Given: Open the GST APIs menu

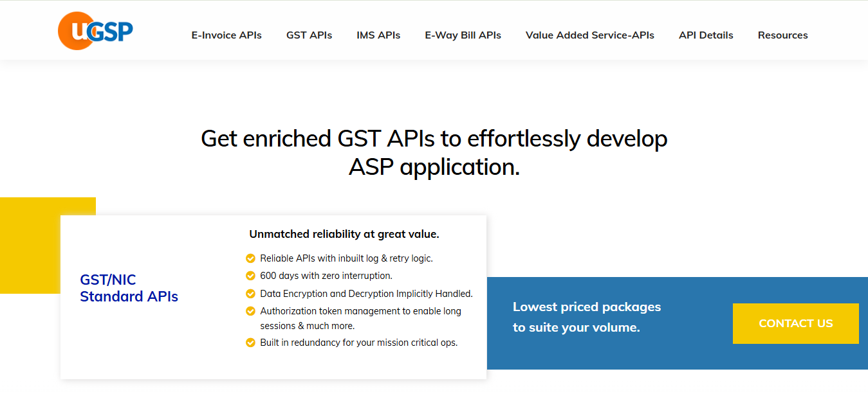Looking at the screenshot, I should pyautogui.click(x=309, y=35).
